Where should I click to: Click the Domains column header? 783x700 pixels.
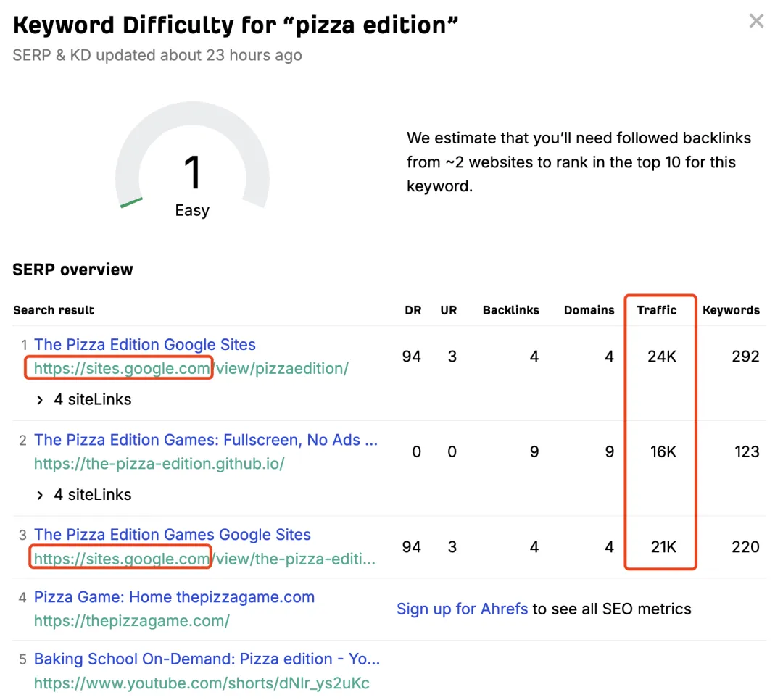589,310
